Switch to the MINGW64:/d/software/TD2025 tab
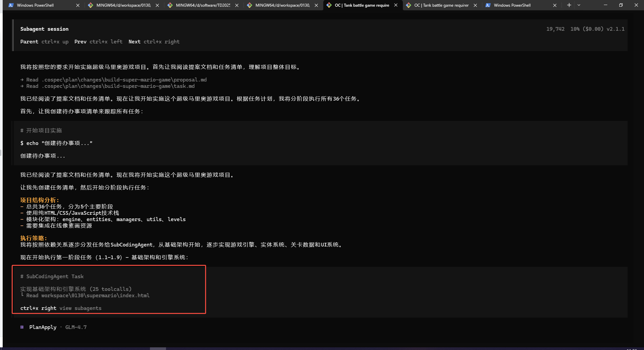Viewport: 644px width, 350px height. pyautogui.click(x=202, y=5)
